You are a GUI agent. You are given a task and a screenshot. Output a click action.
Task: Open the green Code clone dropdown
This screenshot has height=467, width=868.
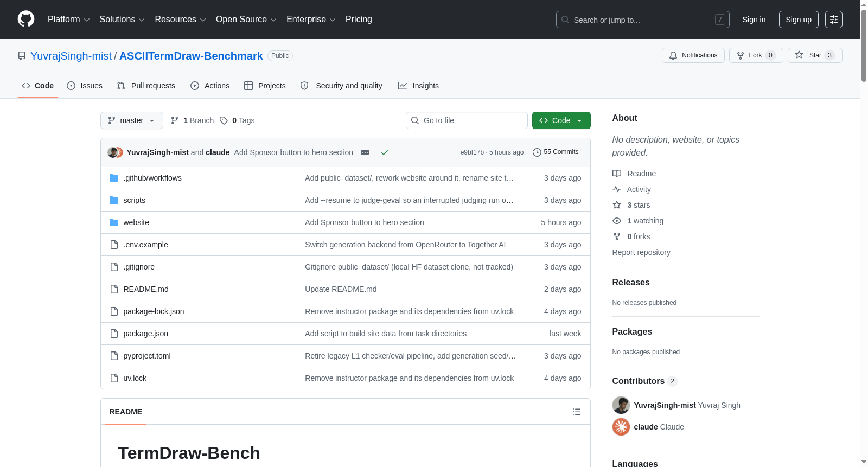coord(561,120)
